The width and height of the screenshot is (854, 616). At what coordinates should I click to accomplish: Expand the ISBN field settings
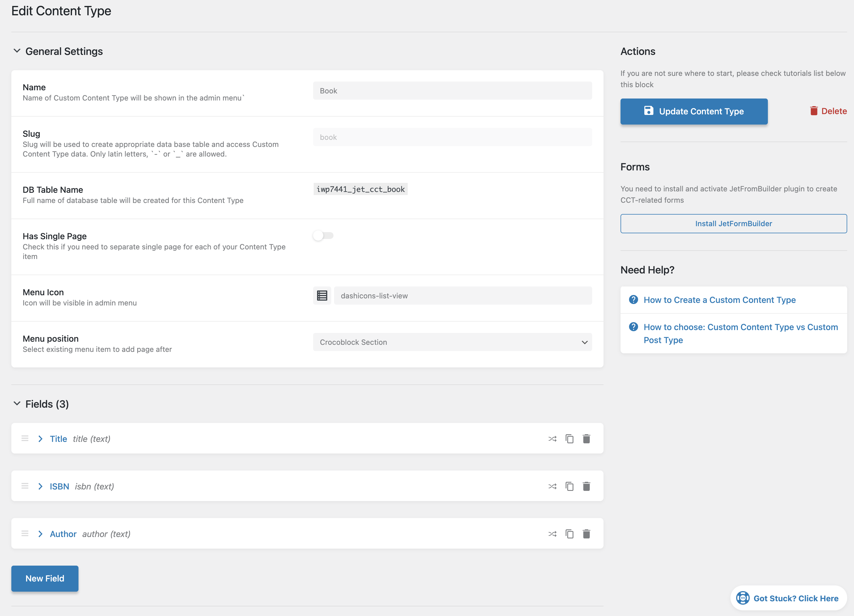pos(40,486)
